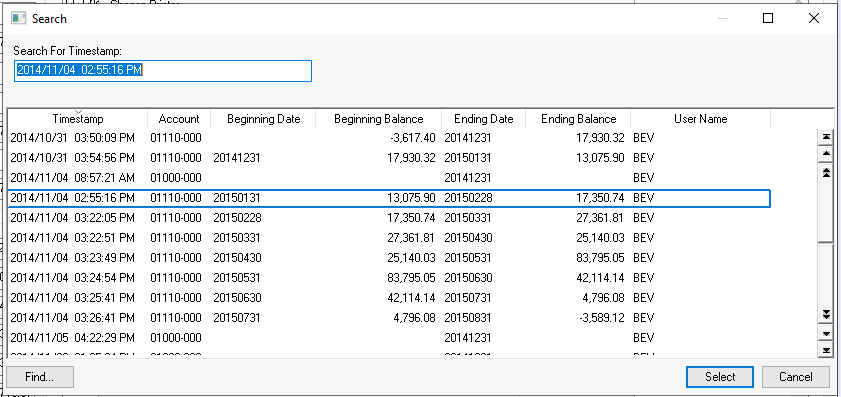The image size is (841, 397).
Task: Click the single down arrow scroll button
Action: [x=826, y=334]
